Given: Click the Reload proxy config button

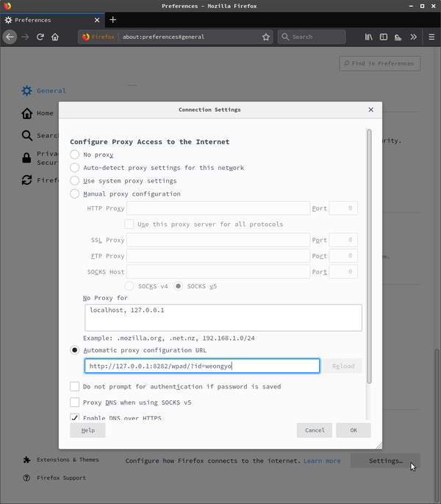Looking at the screenshot, I should tap(343, 366).
